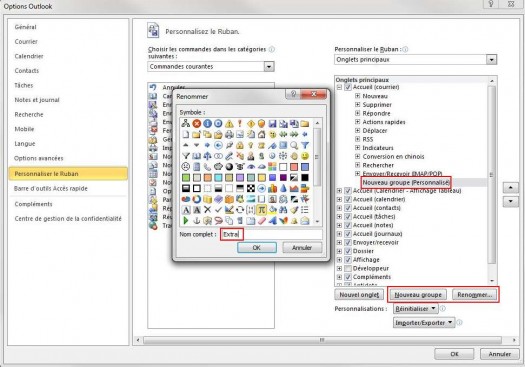Pick the circular refresh arrows symbol

click(240, 210)
